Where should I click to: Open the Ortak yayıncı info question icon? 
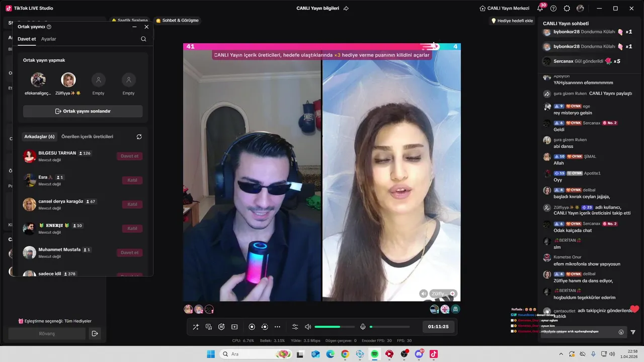pyautogui.click(x=49, y=27)
